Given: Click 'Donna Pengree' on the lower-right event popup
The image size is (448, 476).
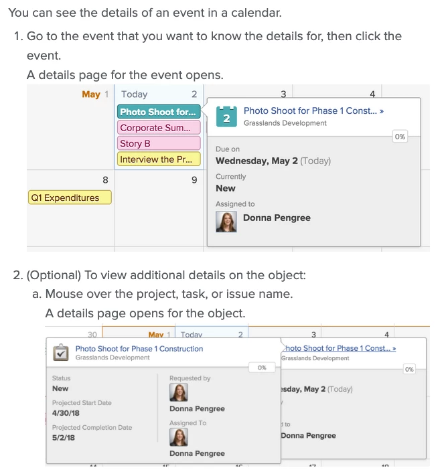Looking at the screenshot, I should coord(308,435).
